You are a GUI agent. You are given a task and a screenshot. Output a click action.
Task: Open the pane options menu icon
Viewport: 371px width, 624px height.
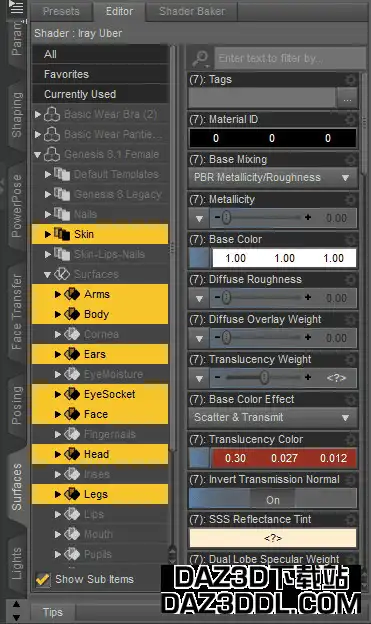16,7
